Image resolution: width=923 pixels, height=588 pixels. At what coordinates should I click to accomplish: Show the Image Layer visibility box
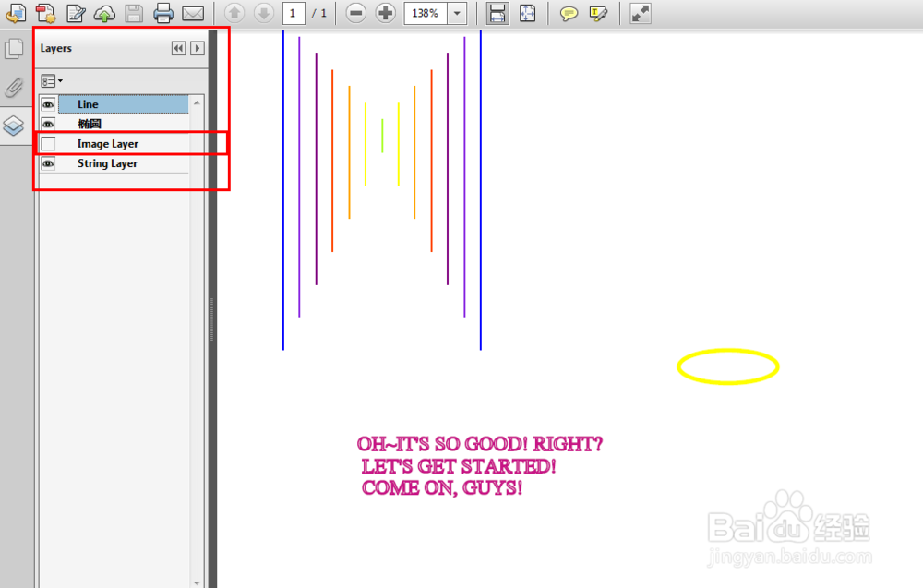[x=48, y=144]
